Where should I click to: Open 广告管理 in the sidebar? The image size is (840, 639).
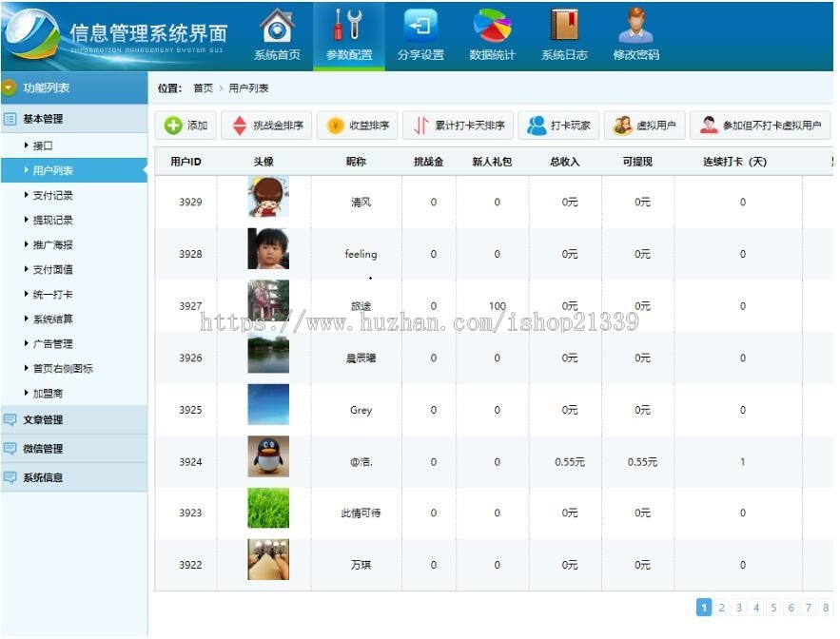[x=52, y=344]
